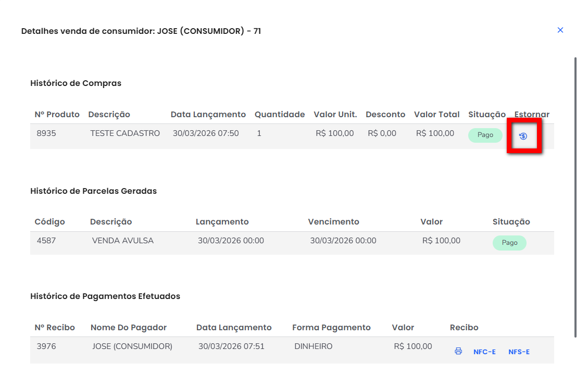Click the Estornar column header

(x=532, y=115)
